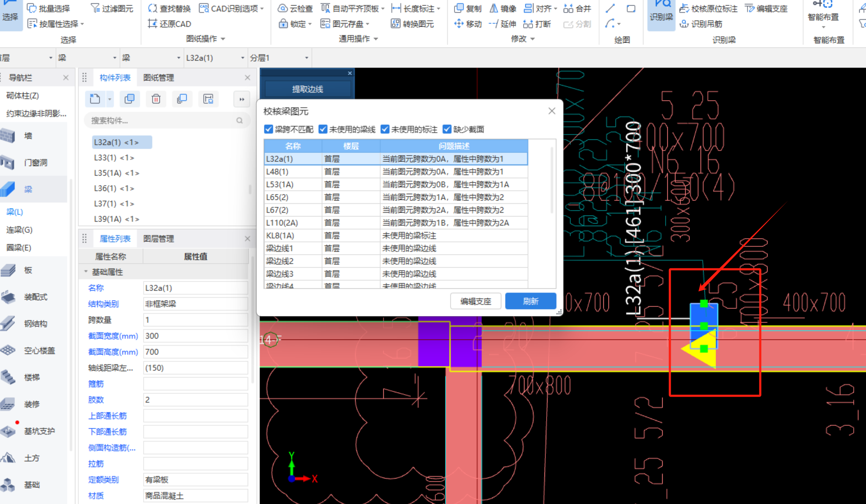
Task: Switch to the 构件列表 tab
Action: [x=115, y=78]
